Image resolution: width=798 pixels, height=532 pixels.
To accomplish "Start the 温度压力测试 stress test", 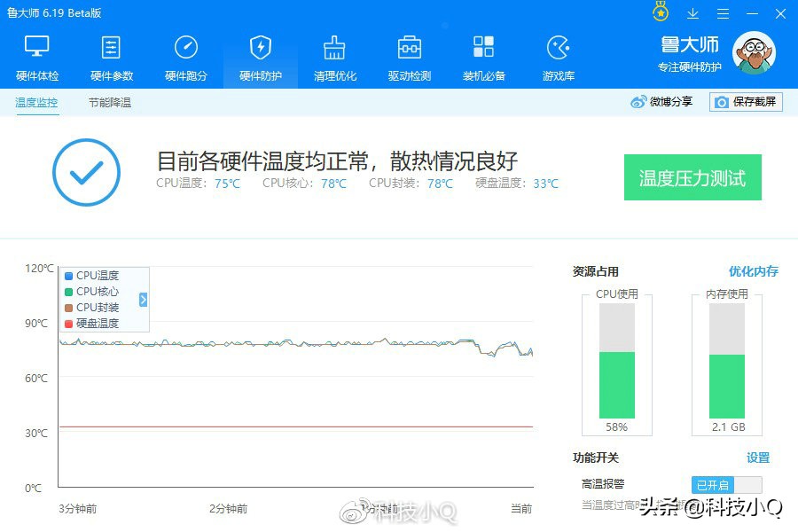I will pos(692,177).
